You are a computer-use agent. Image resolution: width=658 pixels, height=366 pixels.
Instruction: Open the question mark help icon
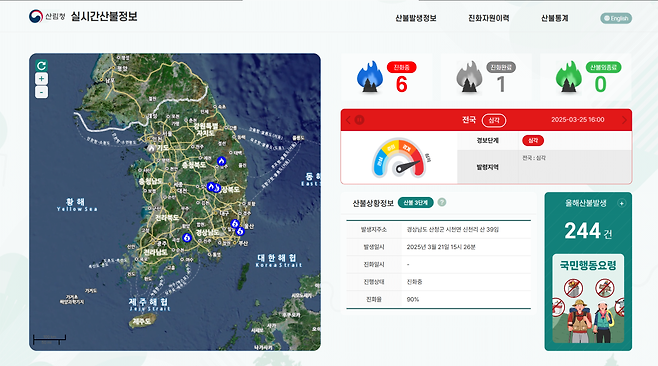442,202
